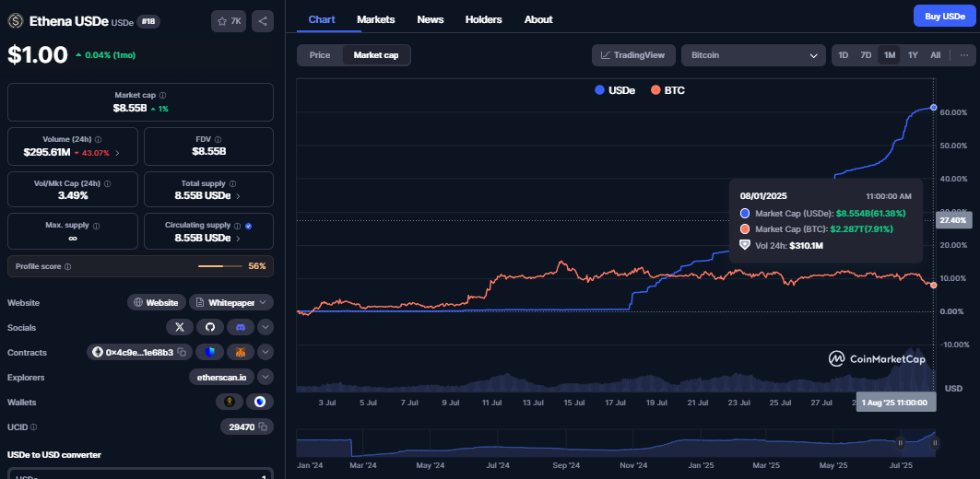Image resolution: width=980 pixels, height=479 pixels.
Task: Open the Holders tab
Action: 484,19
